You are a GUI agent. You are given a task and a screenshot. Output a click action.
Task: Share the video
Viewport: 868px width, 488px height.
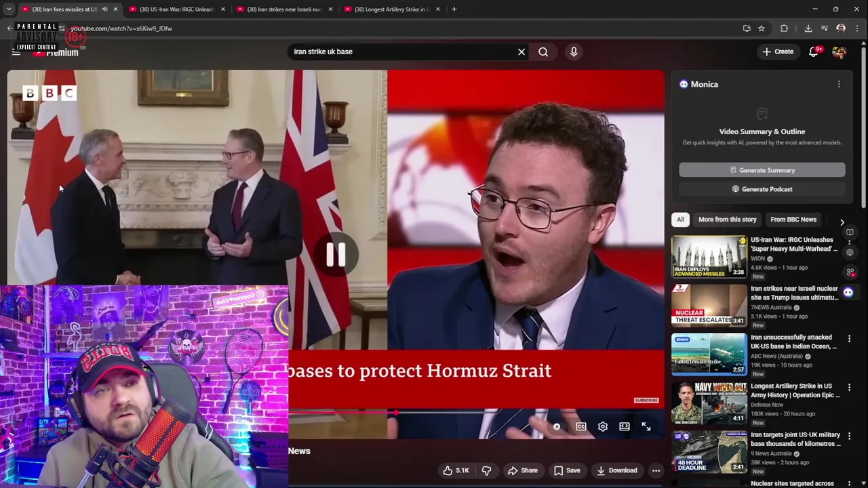pyautogui.click(x=523, y=470)
